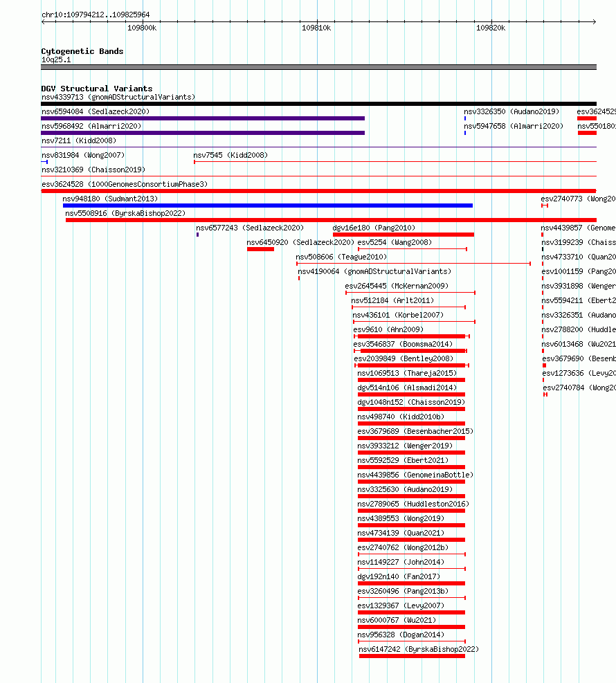Open esv2740773 variant near right edge

point(578,199)
